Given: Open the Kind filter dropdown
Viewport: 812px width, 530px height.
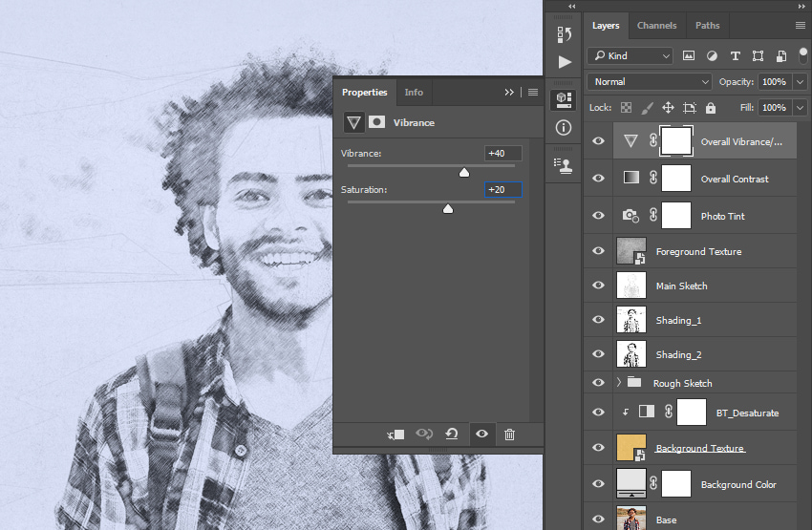Looking at the screenshot, I should (x=630, y=56).
